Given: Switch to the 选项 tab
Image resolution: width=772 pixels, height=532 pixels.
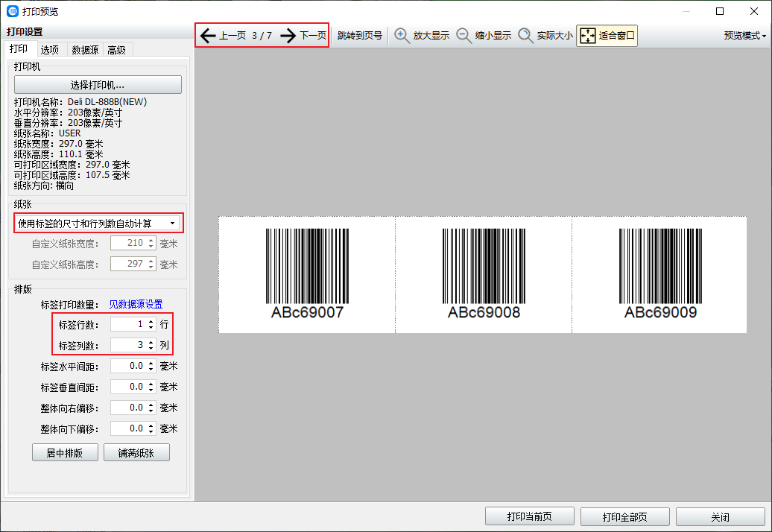Looking at the screenshot, I should (x=50, y=50).
